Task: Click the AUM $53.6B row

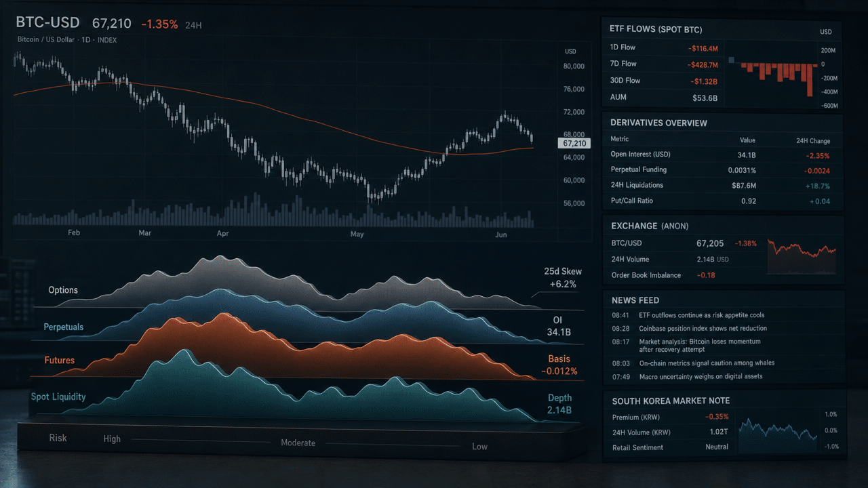Action: point(664,98)
